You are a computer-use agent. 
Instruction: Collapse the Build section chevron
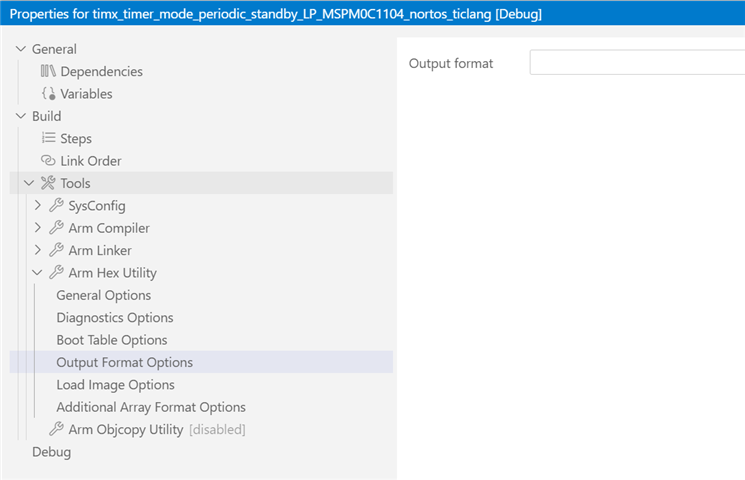(20, 116)
